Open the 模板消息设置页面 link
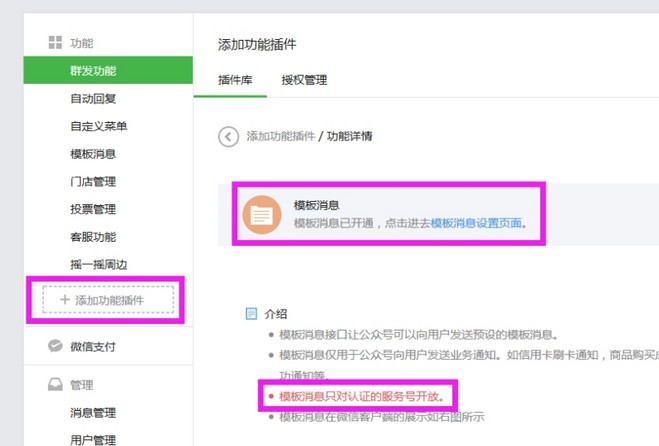This screenshot has height=446, width=659. coord(476,223)
